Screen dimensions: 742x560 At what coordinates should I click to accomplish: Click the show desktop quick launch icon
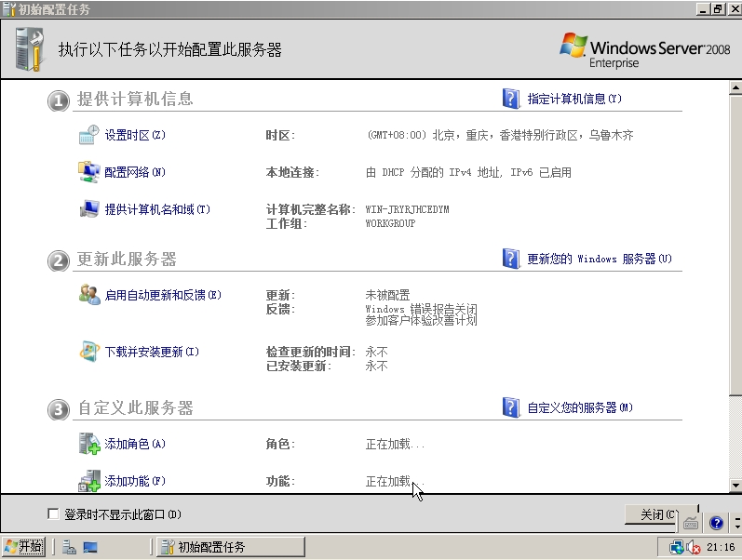tap(90, 547)
